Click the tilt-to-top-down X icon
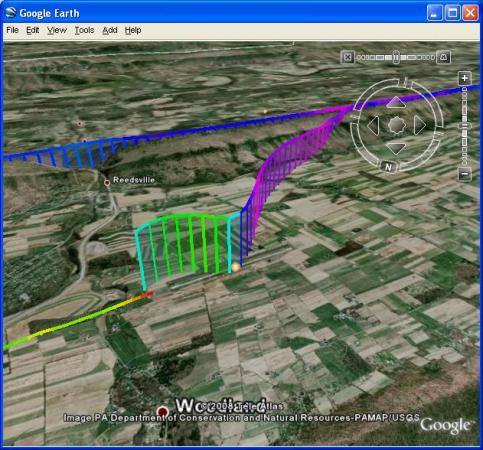Screen dimensions: 483x450 [x=347, y=57]
